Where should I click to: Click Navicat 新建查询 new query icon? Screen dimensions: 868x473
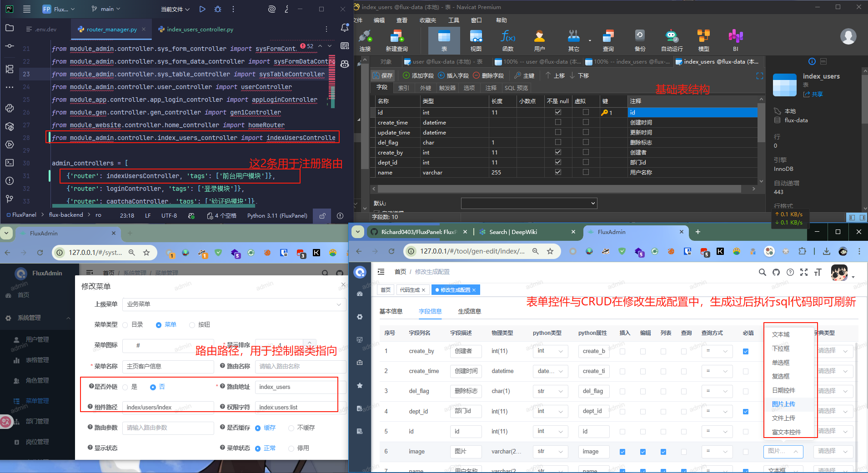pos(396,40)
